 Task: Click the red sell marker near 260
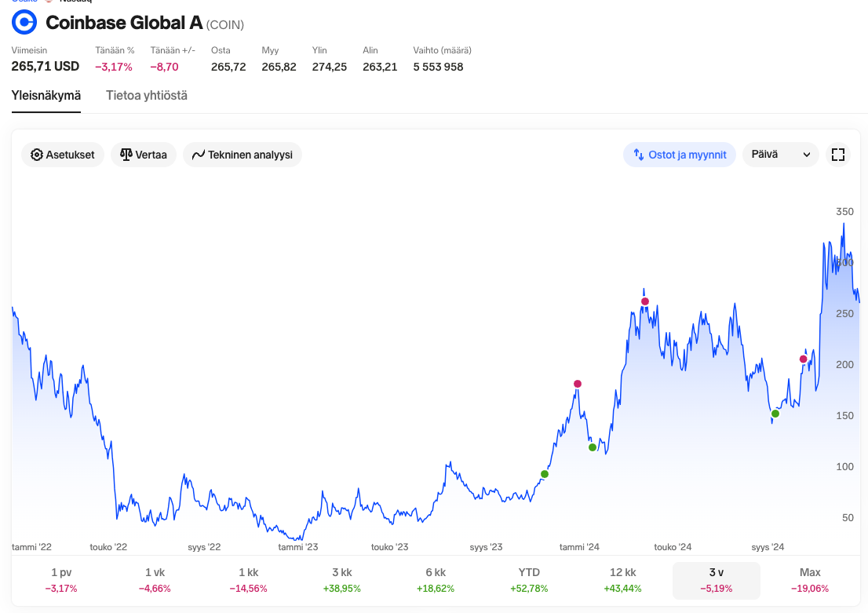(645, 302)
